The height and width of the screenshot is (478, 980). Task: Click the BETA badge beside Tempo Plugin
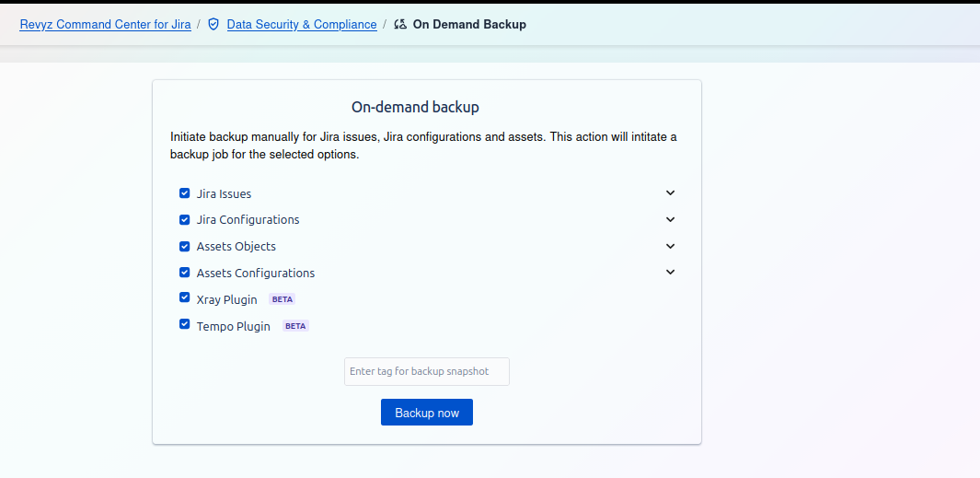(x=295, y=326)
